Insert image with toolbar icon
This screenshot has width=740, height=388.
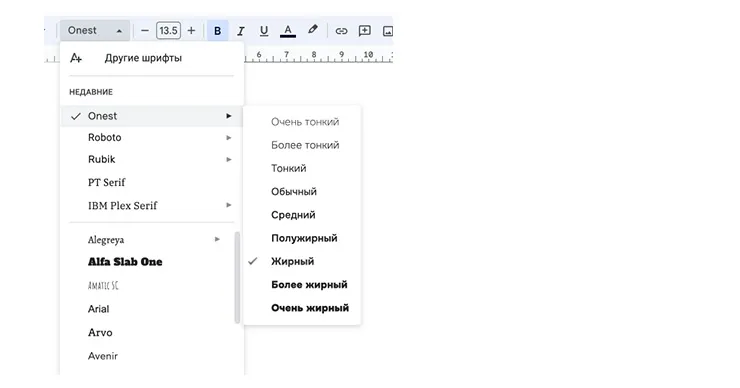click(387, 31)
